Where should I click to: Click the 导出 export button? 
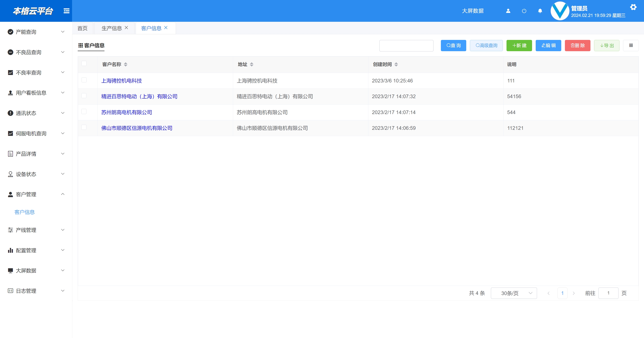point(607,45)
